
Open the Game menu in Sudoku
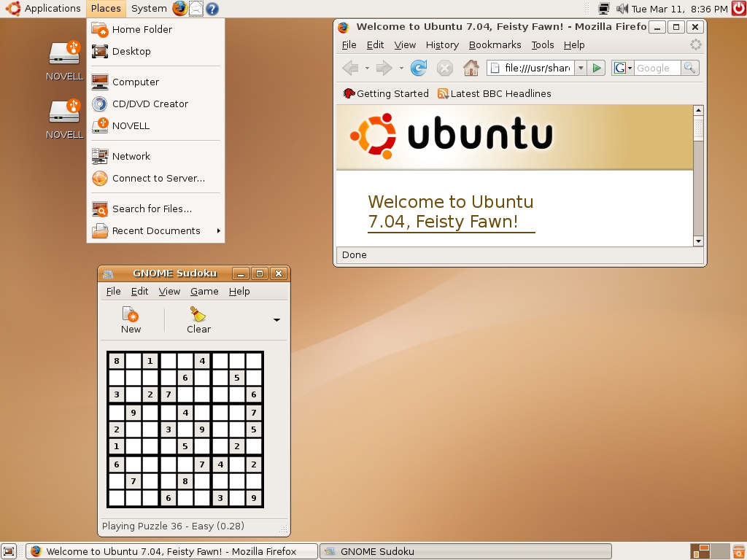204,291
